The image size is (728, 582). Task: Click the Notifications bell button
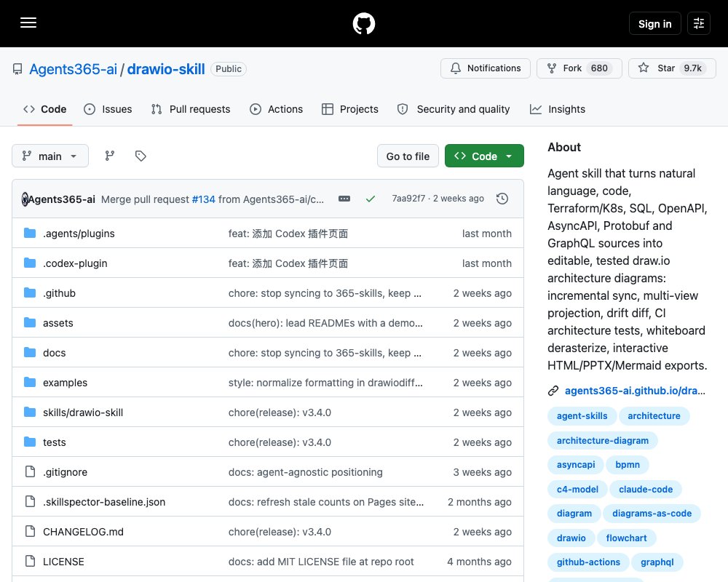[x=485, y=68]
